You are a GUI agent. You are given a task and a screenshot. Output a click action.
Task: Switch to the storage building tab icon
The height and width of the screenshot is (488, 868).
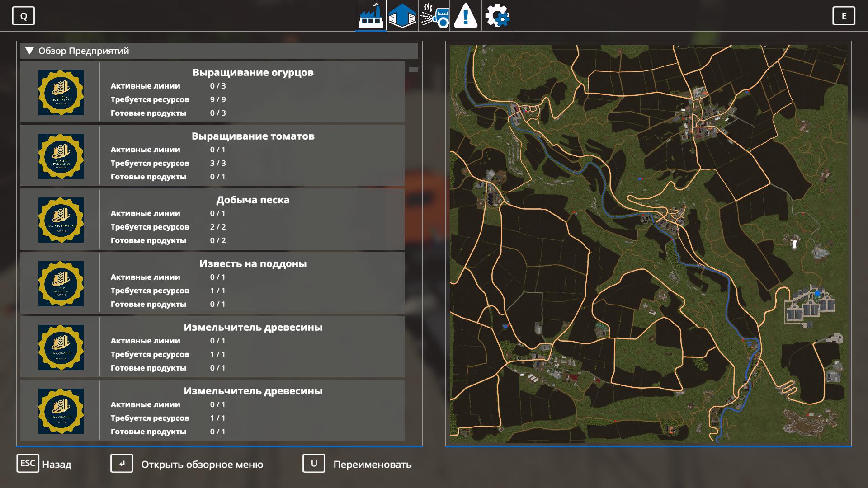coord(402,16)
